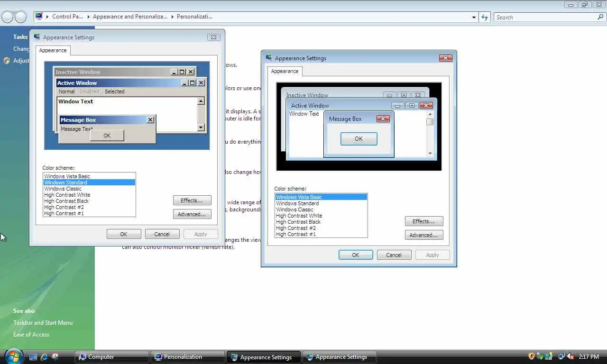Click the Vista Basic preview in right Appearance window

click(x=359, y=127)
